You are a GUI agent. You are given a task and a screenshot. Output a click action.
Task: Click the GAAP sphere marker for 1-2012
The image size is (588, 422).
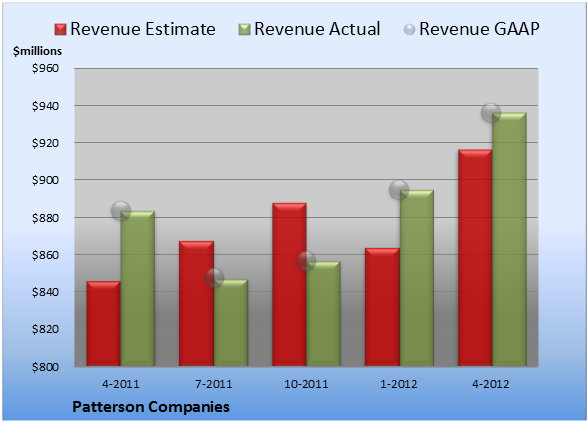pyautogui.click(x=399, y=189)
